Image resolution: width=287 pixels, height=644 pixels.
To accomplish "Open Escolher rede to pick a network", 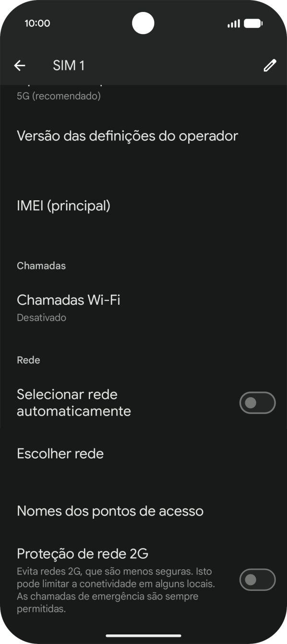I will point(60,453).
